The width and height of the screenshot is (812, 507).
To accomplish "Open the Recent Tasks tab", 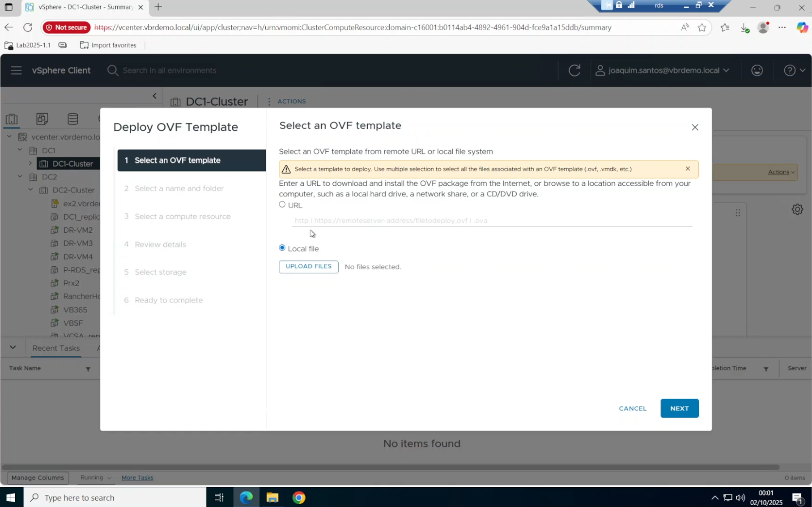I will [56, 348].
